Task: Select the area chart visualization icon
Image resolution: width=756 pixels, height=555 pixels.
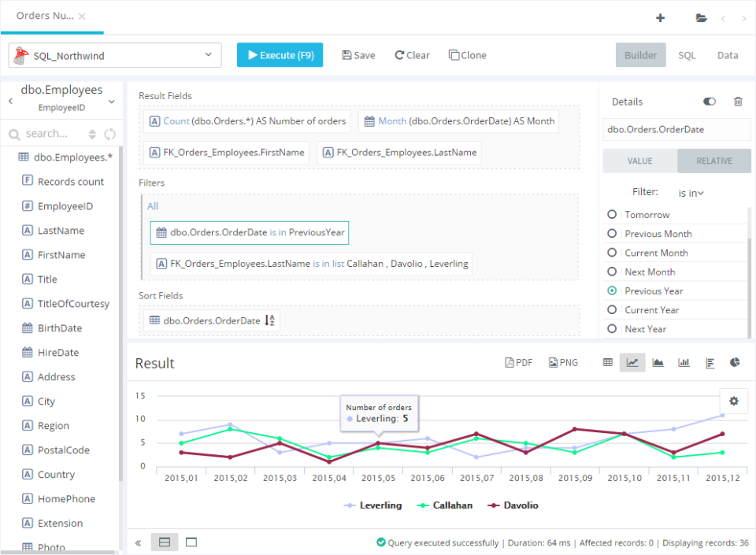Action: [658, 362]
